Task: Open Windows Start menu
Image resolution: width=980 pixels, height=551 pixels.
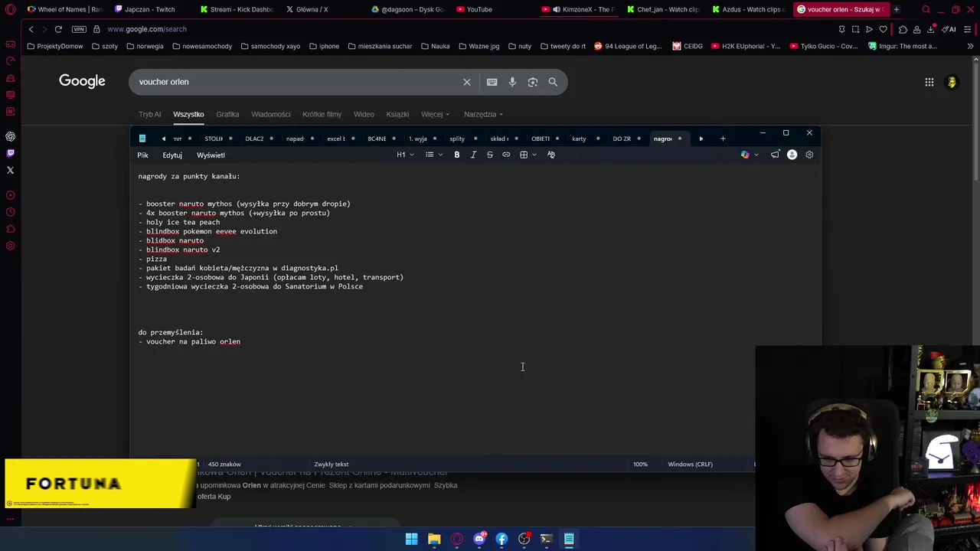Action: click(x=411, y=539)
